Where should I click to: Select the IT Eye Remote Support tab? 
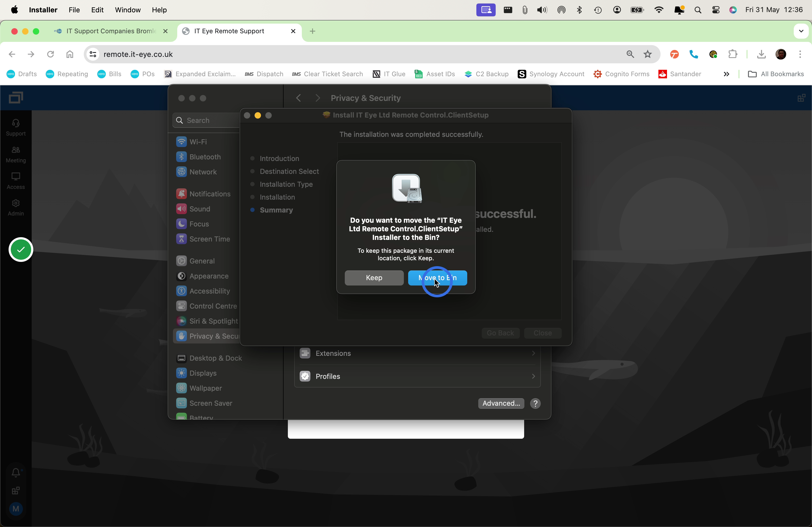239,31
